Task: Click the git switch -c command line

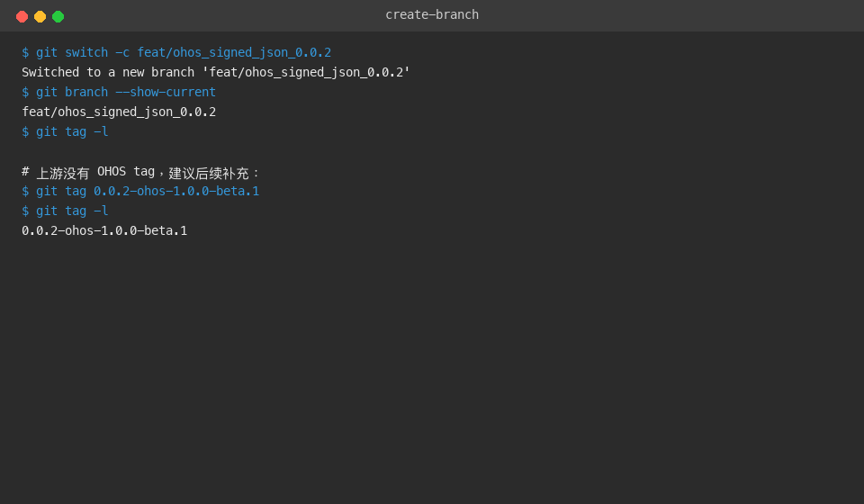Action: pyautogui.click(x=176, y=52)
